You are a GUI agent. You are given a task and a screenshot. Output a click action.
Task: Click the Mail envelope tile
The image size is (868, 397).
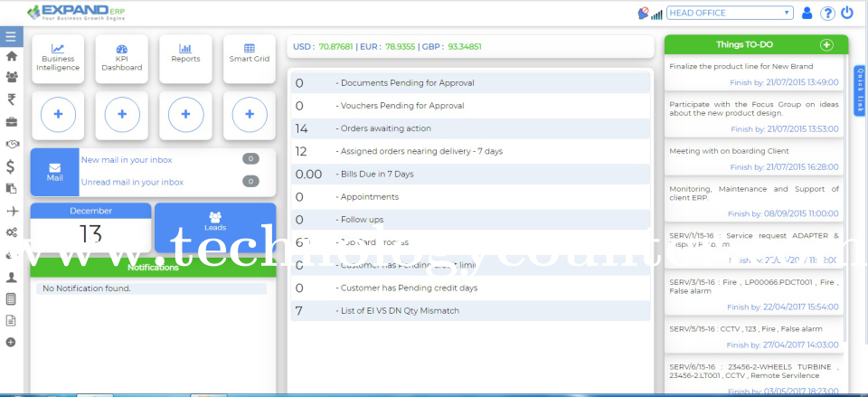pos(55,172)
